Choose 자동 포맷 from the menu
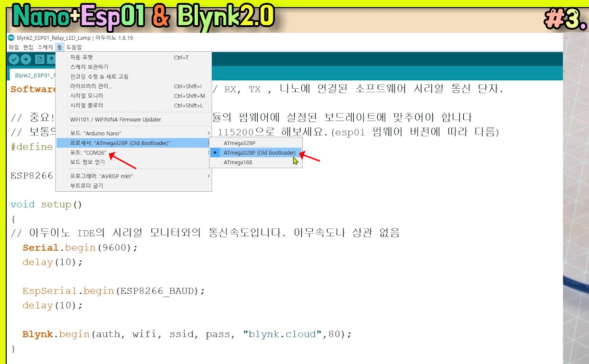Viewport: 589px width, 364px height. click(x=133, y=57)
